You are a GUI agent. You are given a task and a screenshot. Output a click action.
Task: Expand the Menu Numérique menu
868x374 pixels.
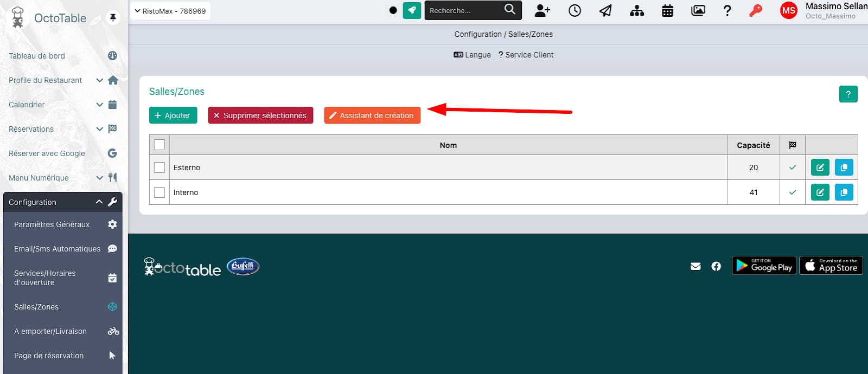pos(63,178)
